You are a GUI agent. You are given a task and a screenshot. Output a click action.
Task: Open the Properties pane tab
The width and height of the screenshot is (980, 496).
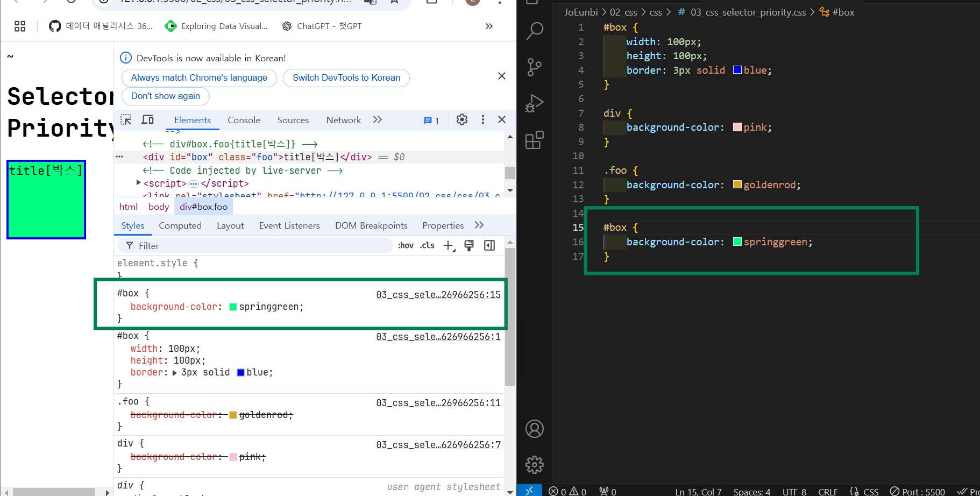click(443, 225)
